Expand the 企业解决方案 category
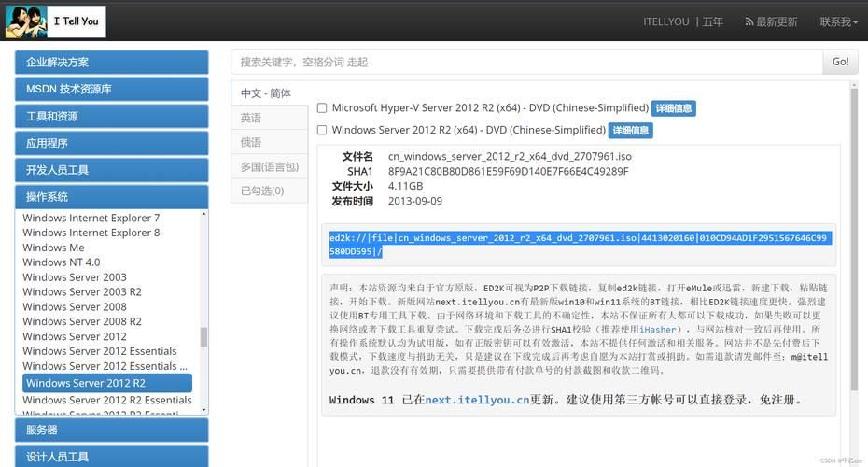868x467 pixels. (112, 62)
